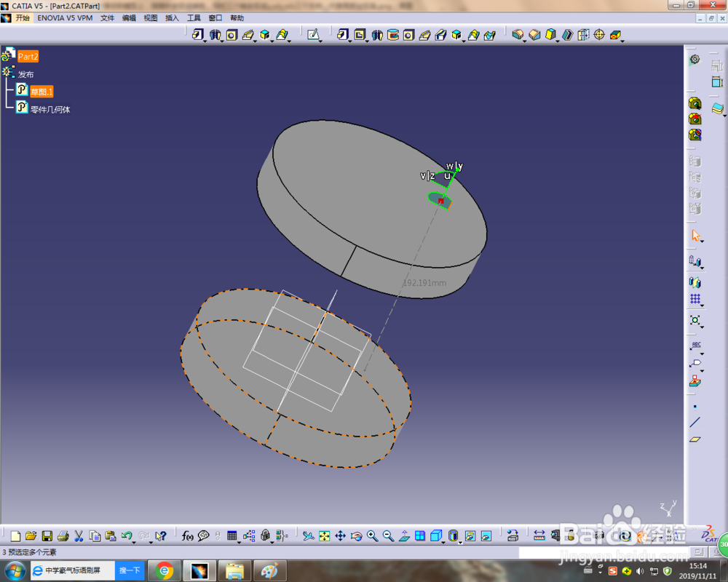The width and height of the screenshot is (728, 582).
Task: Click the Zoom Out magnifier icon
Action: pyautogui.click(x=388, y=536)
